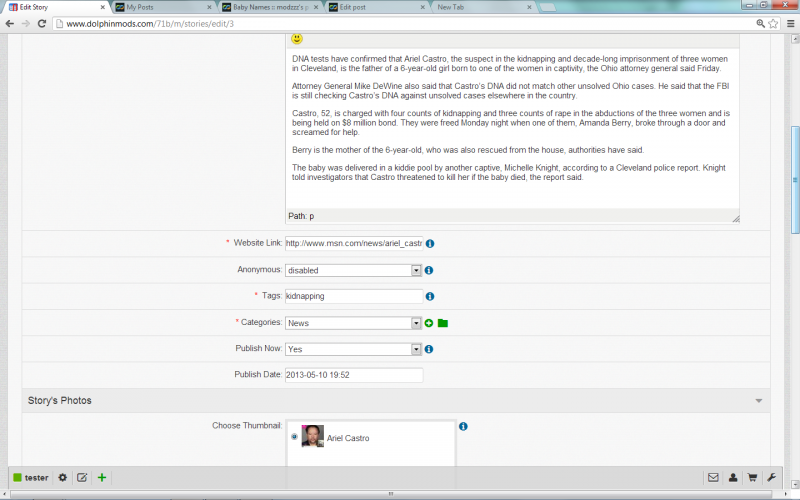Click the 'Ariel Castro' thumbnail label
The width and height of the screenshot is (800, 500).
[x=348, y=438]
